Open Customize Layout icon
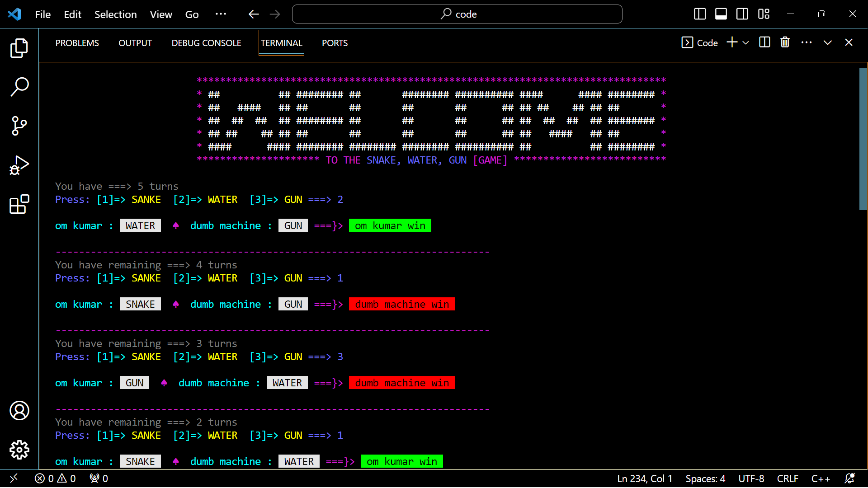The image size is (868, 488). coord(764,14)
